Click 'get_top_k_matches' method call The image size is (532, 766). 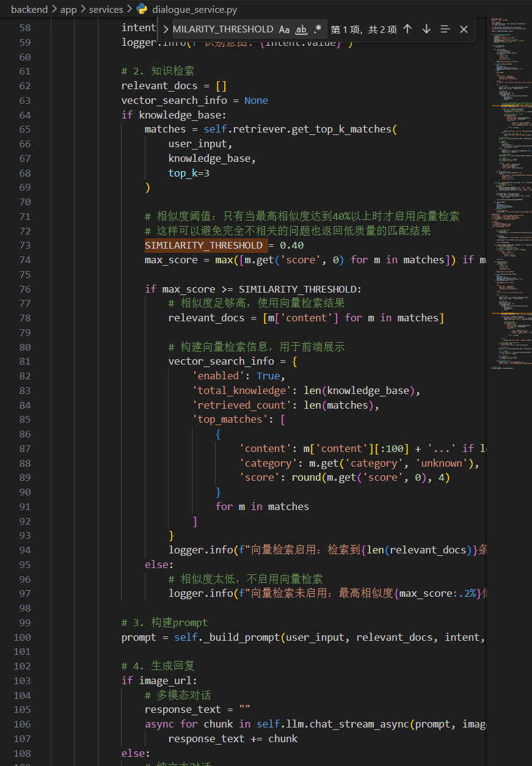[x=341, y=129]
